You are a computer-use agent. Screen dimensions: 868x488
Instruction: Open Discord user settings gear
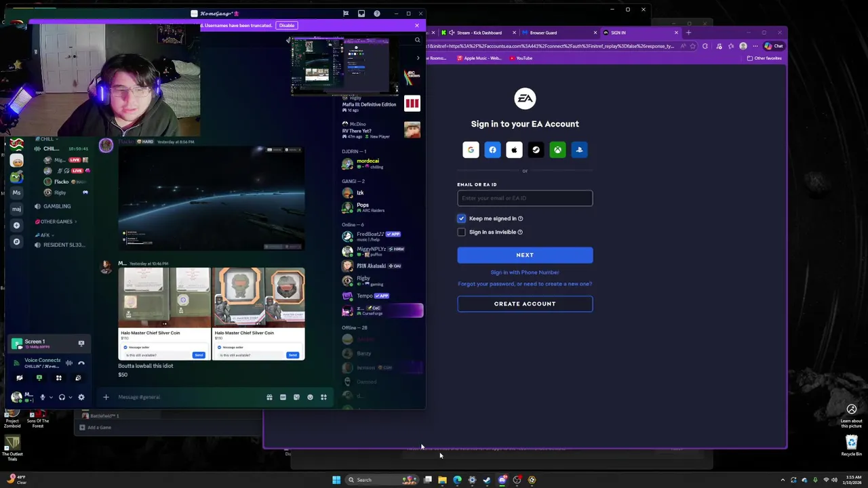(x=81, y=397)
